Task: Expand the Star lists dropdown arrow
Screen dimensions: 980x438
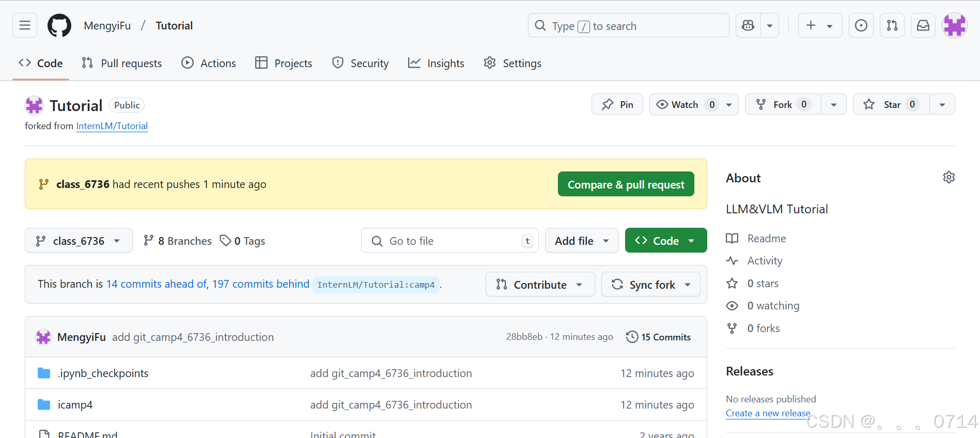Action: pos(942,104)
